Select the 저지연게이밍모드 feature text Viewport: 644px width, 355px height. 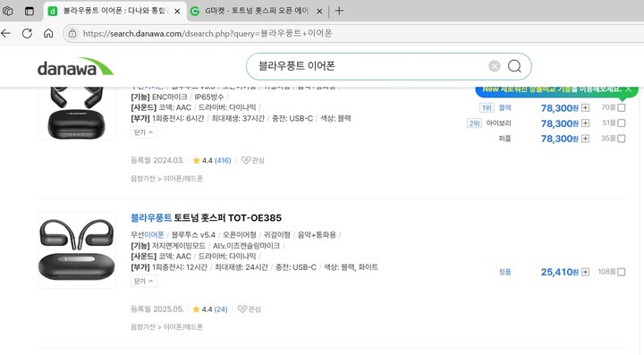179,246
